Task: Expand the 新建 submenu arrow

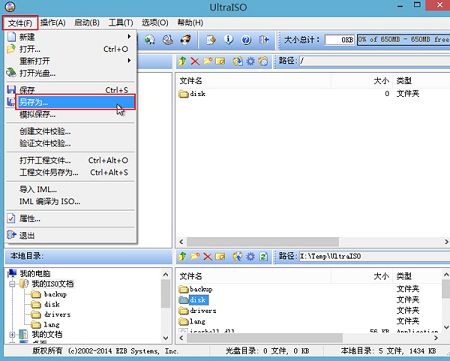Action: click(129, 36)
